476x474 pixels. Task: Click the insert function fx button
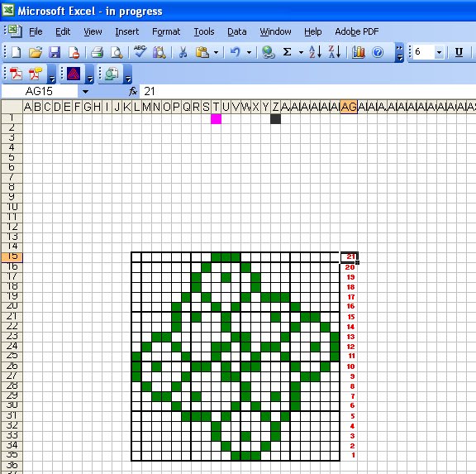133,91
